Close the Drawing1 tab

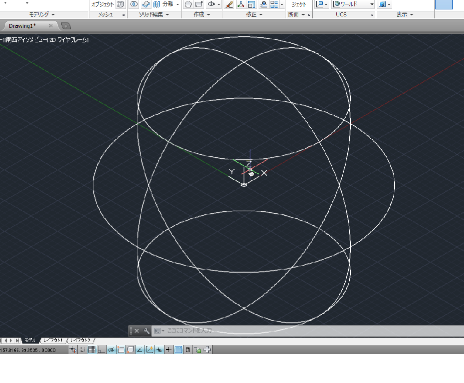(x=51, y=26)
